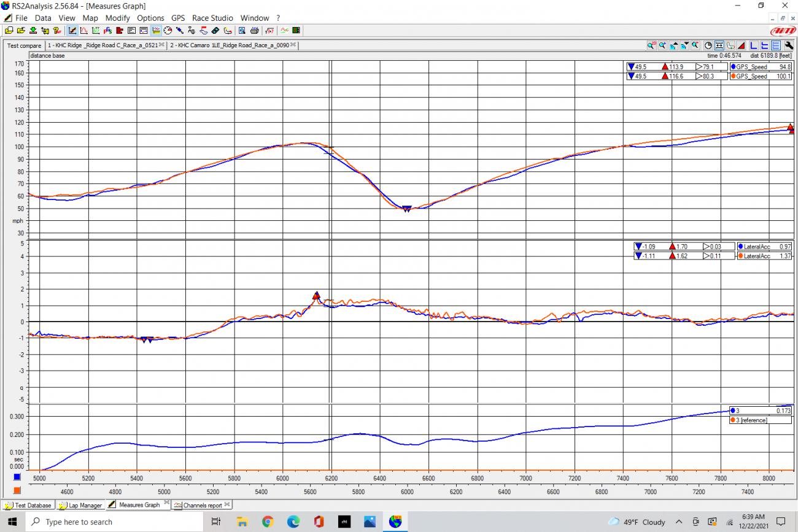Switch to the Test compare tab

click(x=24, y=45)
